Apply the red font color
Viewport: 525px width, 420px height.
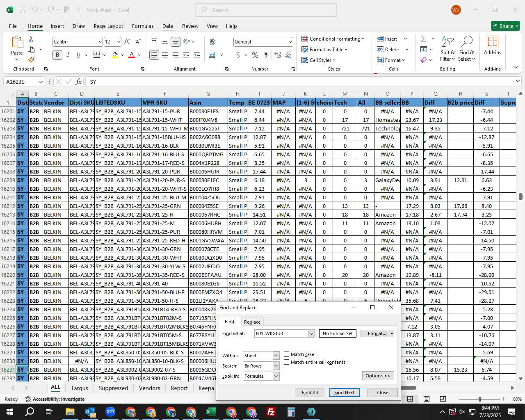pos(132,55)
